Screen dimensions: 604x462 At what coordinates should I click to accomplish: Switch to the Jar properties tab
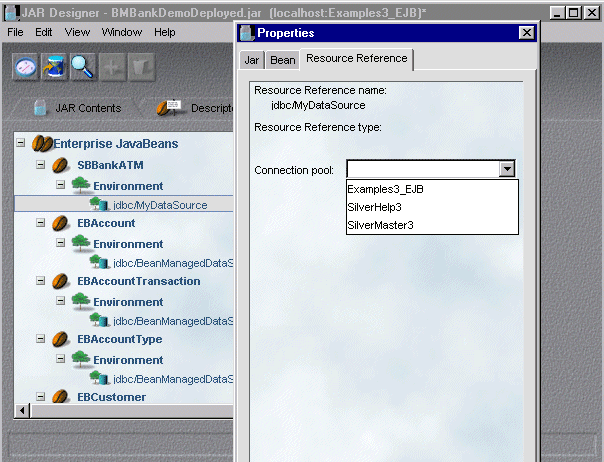pyautogui.click(x=252, y=60)
